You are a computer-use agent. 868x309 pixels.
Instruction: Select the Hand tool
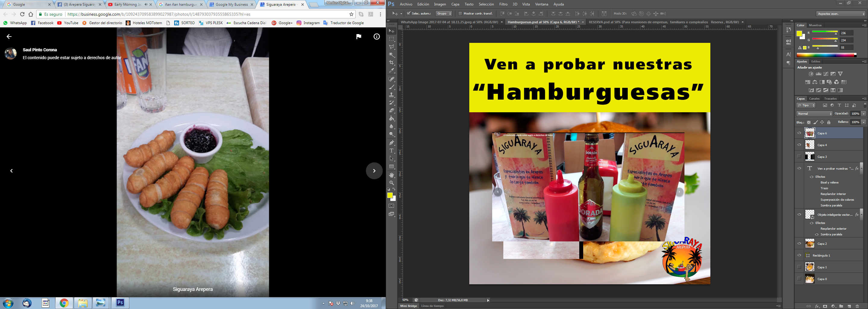[x=392, y=175]
